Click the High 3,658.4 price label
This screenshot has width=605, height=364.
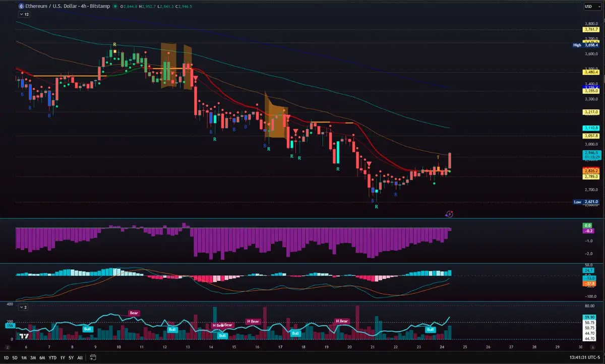(586, 45)
